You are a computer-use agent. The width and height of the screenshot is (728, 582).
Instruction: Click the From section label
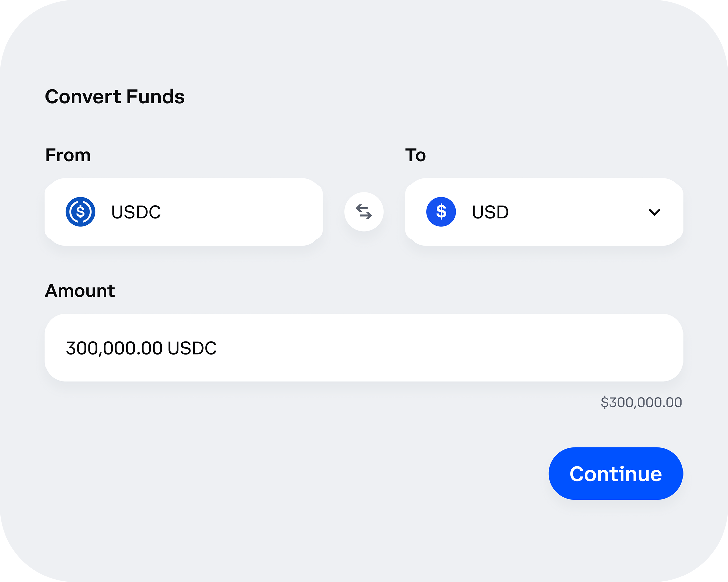pos(68,155)
